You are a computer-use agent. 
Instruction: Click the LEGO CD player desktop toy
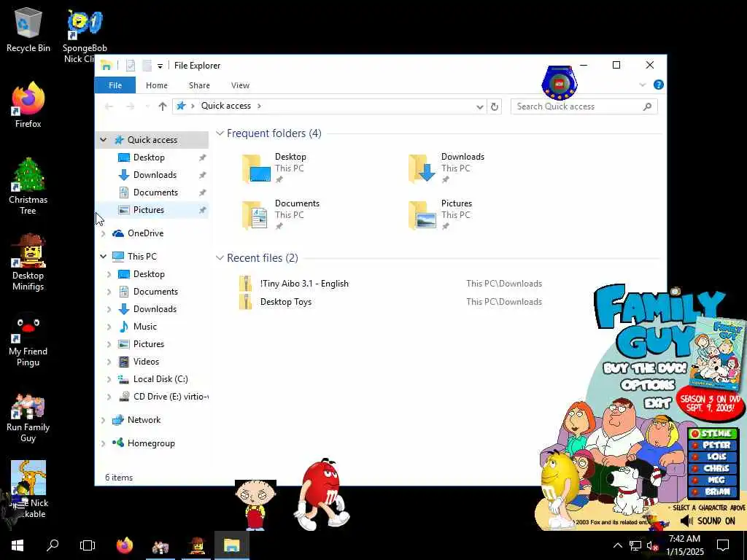tap(560, 82)
